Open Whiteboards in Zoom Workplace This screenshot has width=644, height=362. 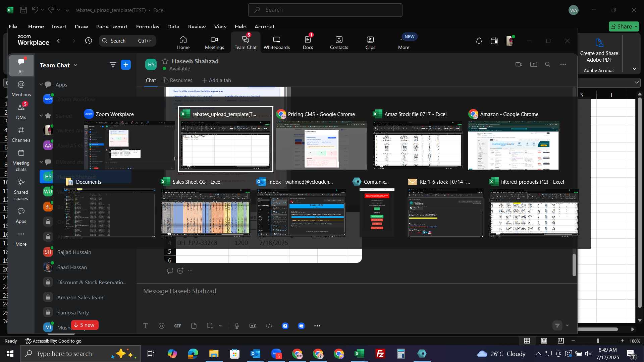[x=276, y=43]
